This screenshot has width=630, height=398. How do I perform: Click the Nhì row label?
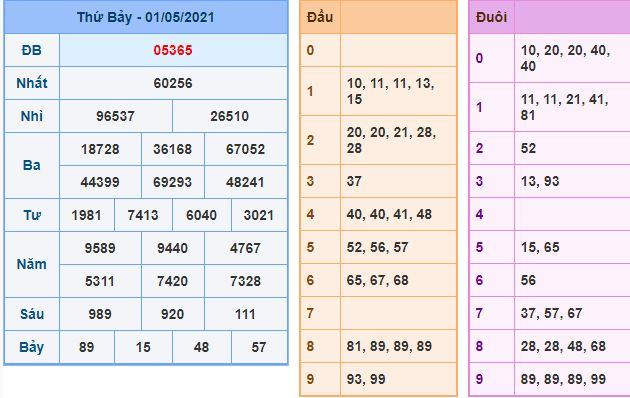tap(31, 116)
